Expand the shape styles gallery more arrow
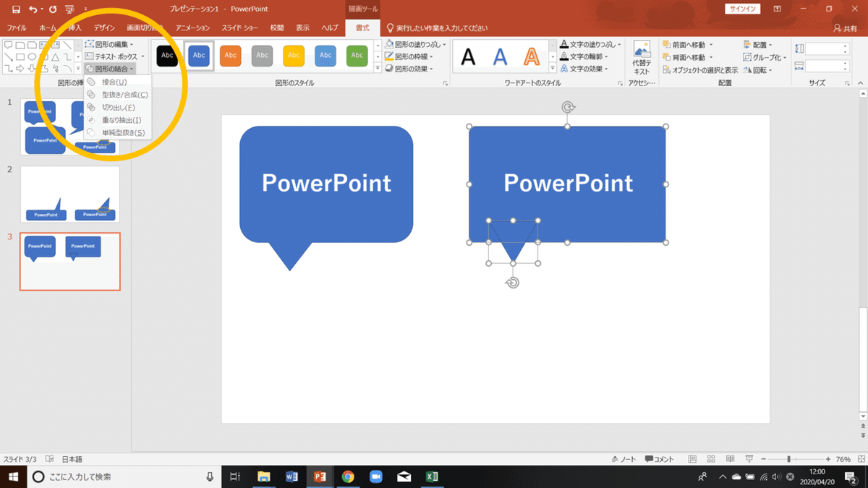This screenshot has width=868, height=488. point(378,69)
